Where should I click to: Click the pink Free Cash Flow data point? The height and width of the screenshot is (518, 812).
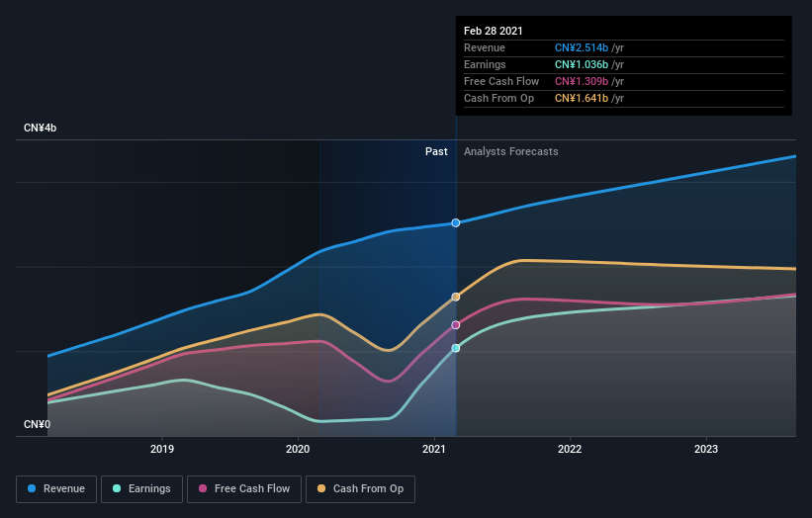coord(456,325)
